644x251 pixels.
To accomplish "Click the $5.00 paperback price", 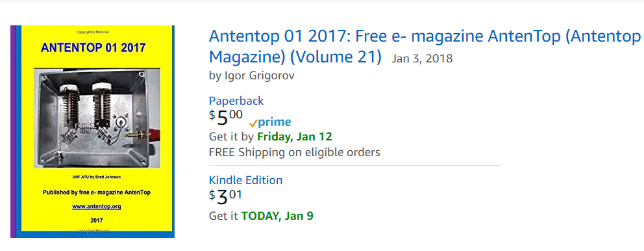I will (226, 118).
